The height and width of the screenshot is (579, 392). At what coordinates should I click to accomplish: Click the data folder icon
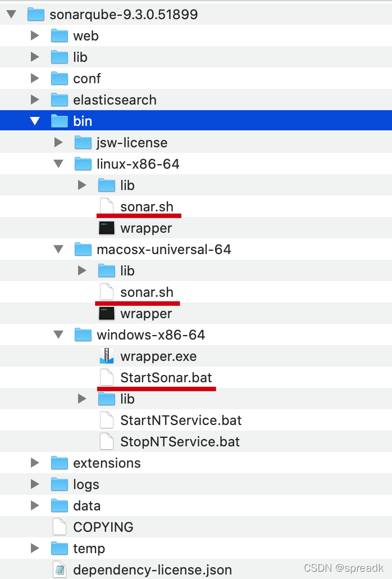pos(60,506)
